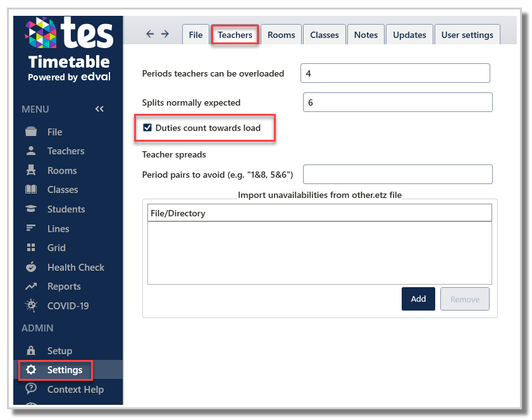Image resolution: width=532 pixels, height=420 pixels.
Task: Click 'Import unavailabilities from other.etz file' text
Action: [x=319, y=195]
